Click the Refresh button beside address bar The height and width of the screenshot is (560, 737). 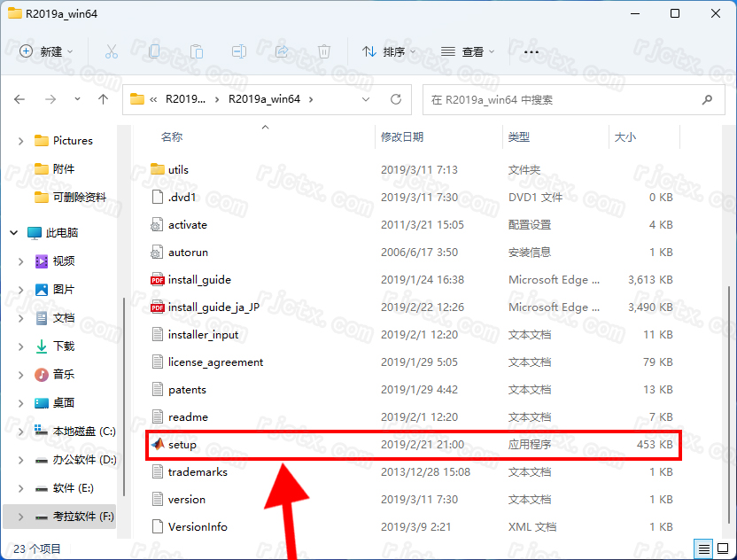tap(396, 99)
